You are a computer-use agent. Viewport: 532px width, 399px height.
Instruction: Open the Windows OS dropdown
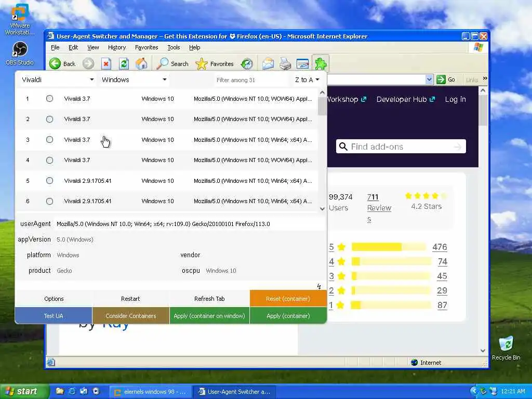coord(134,79)
